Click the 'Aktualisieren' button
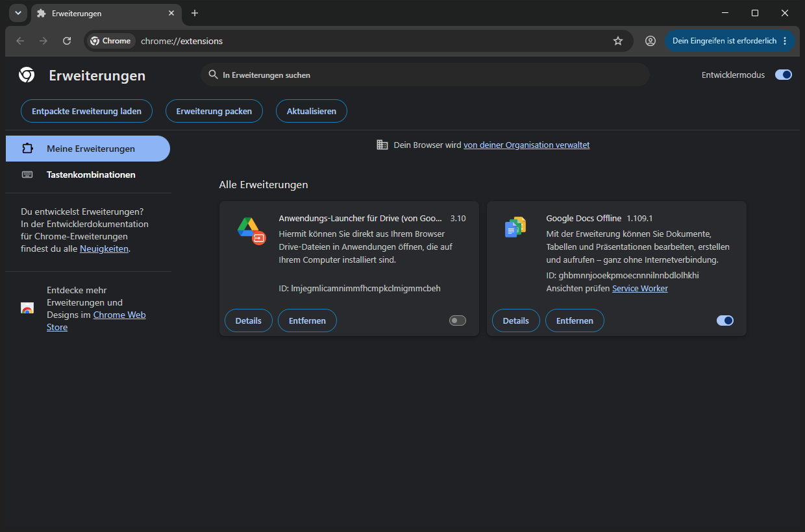 click(312, 111)
